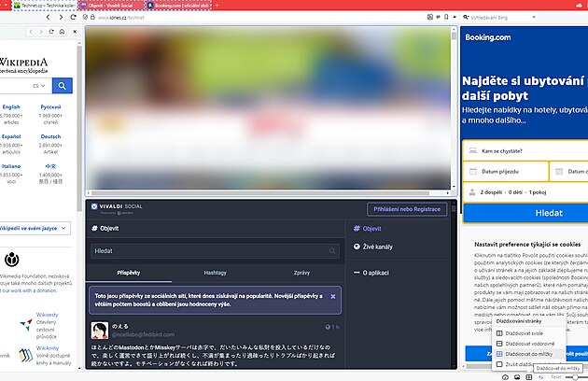588x381 pixels.
Task: Open new tab with plus button
Action: tap(217, 5)
